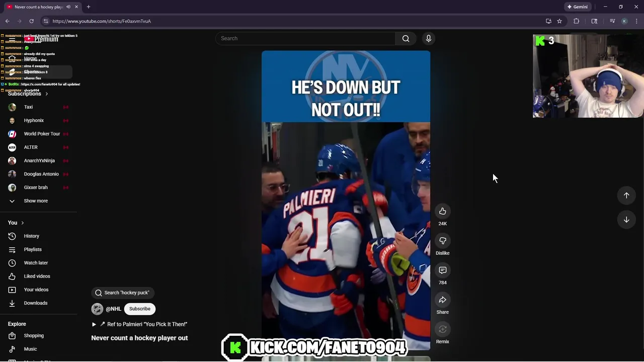The image size is (644, 362).
Task: Click the install app icon in address bar
Action: (548, 21)
